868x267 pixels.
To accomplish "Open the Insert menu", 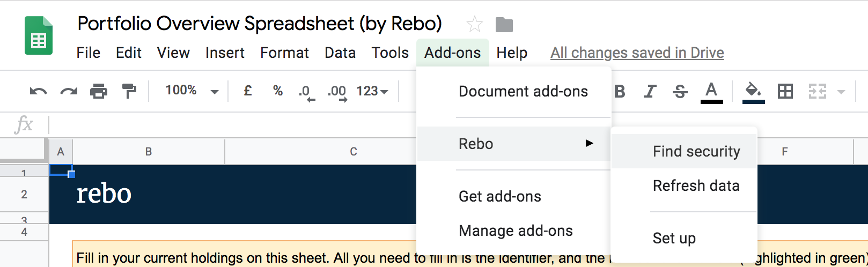I will coord(225,53).
